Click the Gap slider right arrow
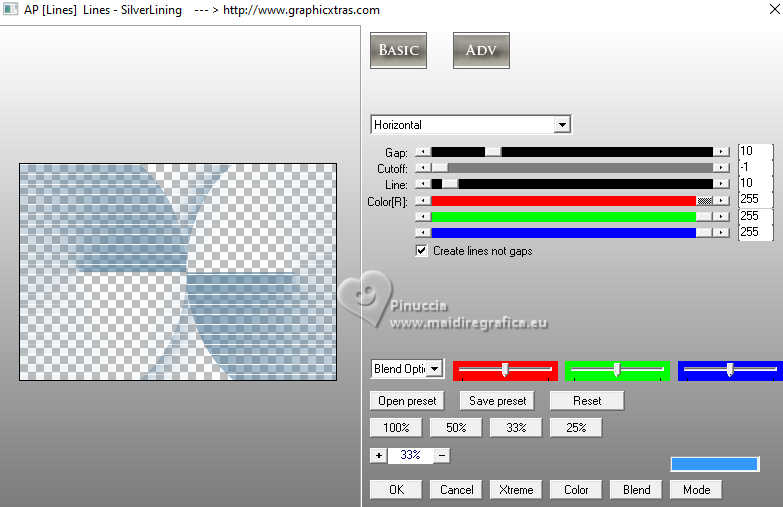This screenshot has height=507, width=783. [x=721, y=152]
